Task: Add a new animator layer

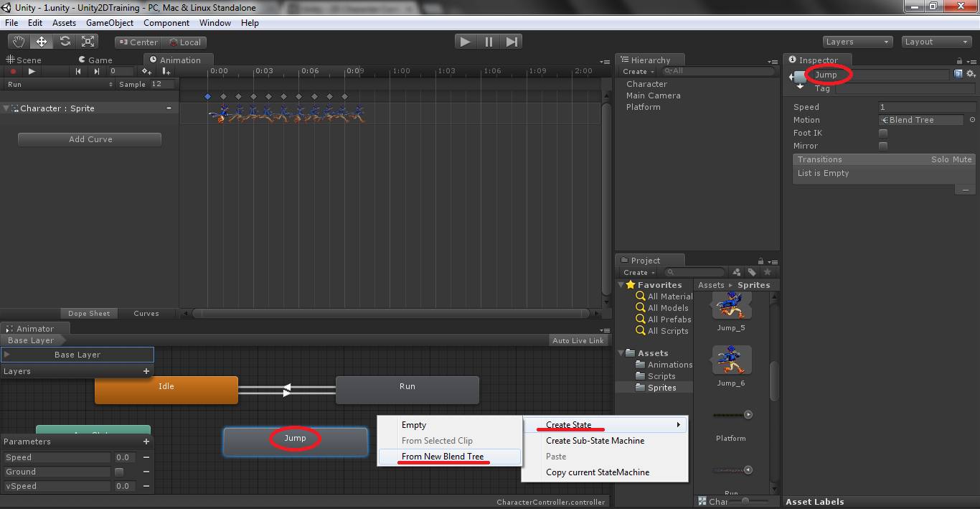Action: coord(146,371)
